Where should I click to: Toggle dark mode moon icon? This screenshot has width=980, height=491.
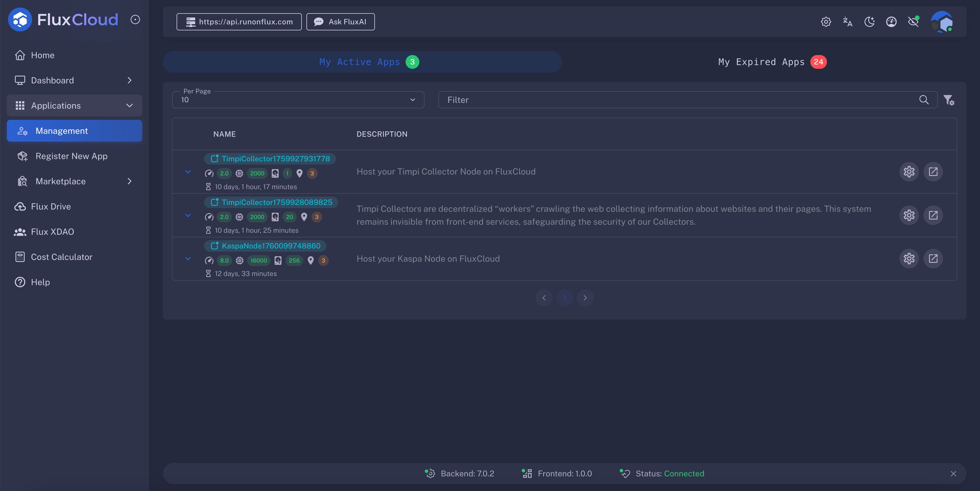[869, 22]
